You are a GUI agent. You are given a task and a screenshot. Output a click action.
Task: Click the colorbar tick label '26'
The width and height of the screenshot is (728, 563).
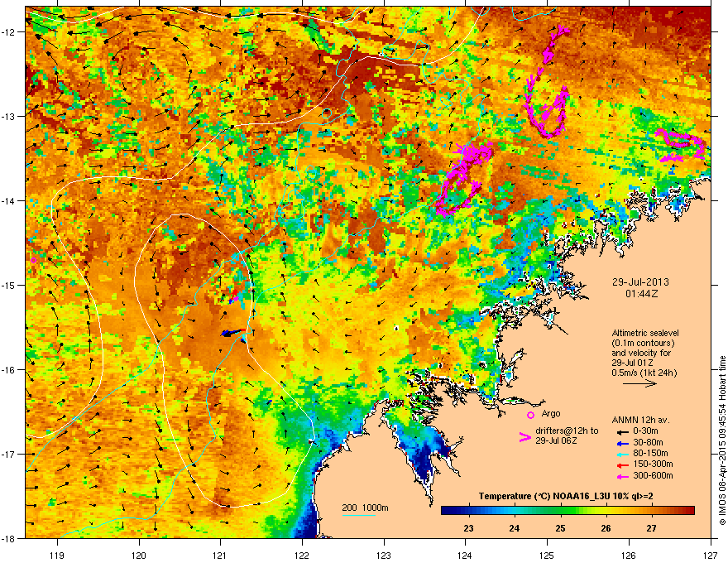[x=606, y=528]
